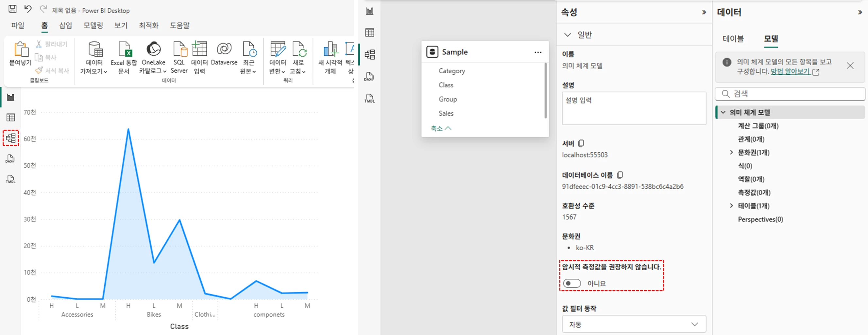Switch to the 테이블 tab
The image size is (868, 335).
[733, 39]
